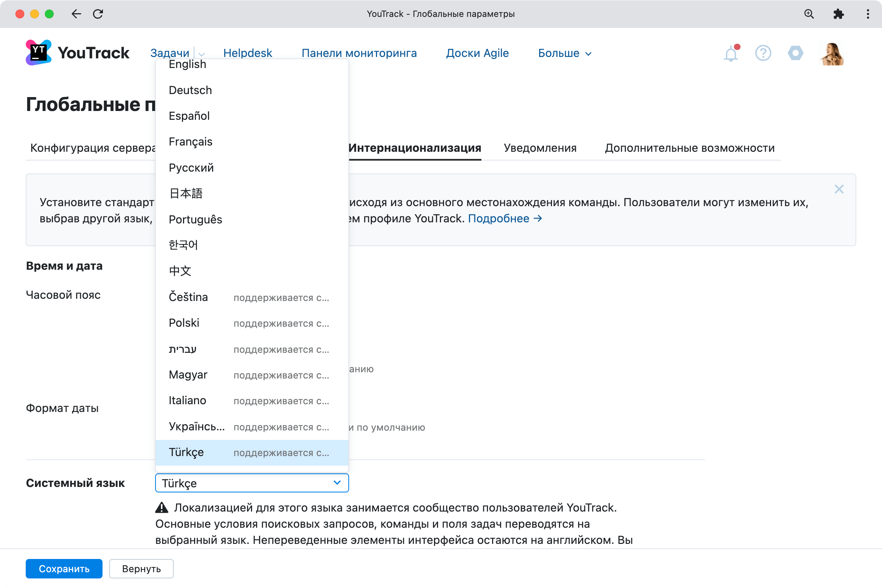Screen dimensions: 882x588
Task: Switch to Дополнительные возможности tab
Action: 690,148
